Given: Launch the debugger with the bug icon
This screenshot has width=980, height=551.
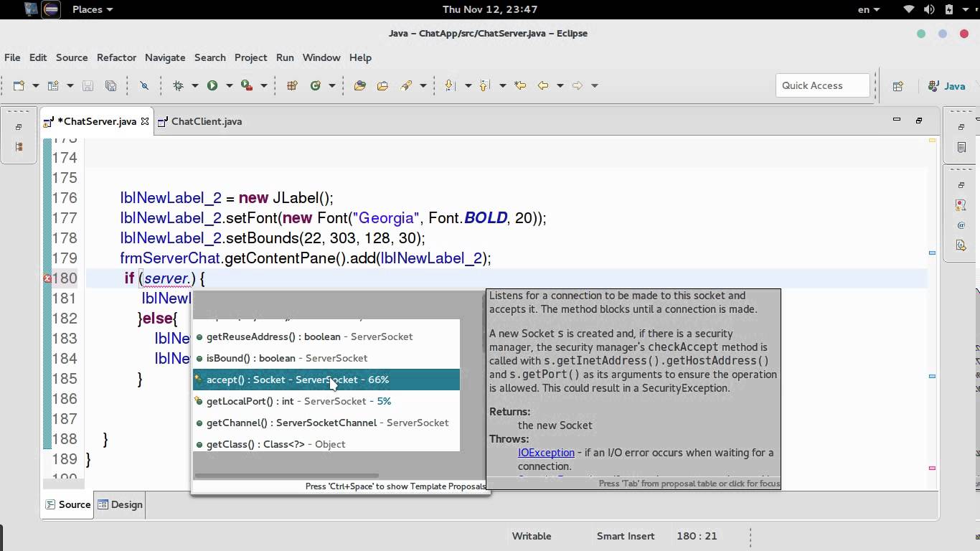Looking at the screenshot, I should 179,85.
